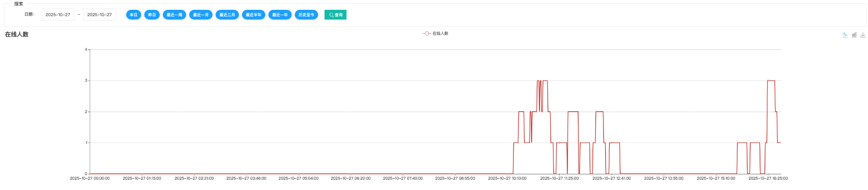Click x-axis label 2025-10-27 05:04:00
The image size is (868, 190).
(x=299, y=178)
